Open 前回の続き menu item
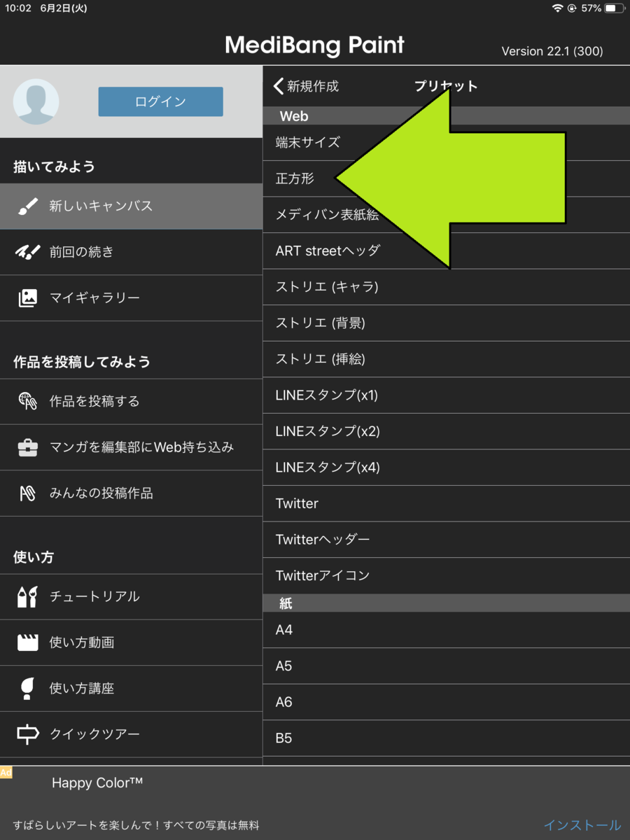630x840 pixels. [131, 252]
